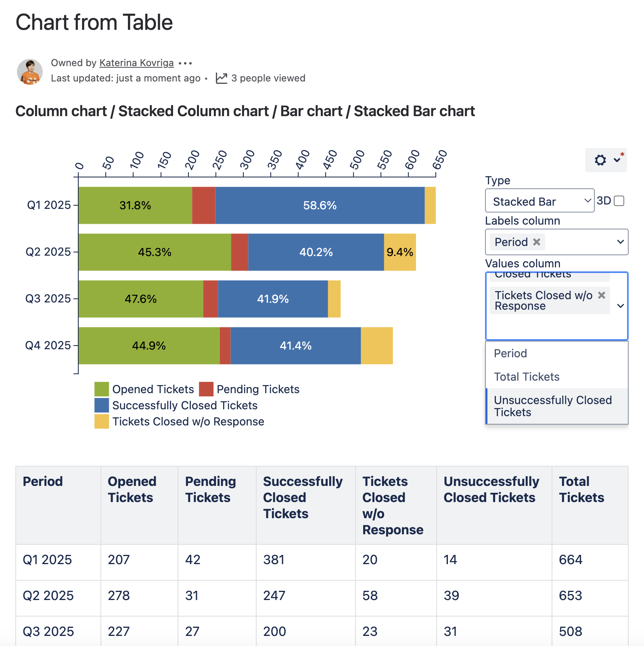Click inside the Values column input field
The height and width of the screenshot is (646, 644).
click(549, 327)
